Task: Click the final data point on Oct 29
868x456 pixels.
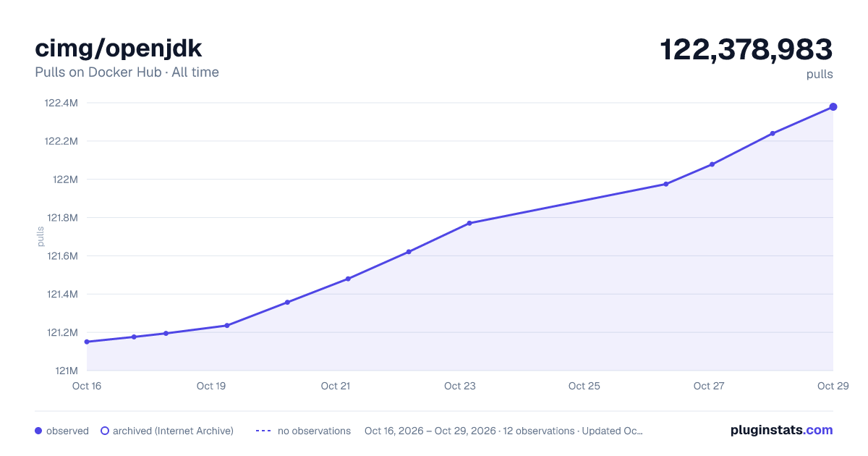Action: [x=833, y=107]
